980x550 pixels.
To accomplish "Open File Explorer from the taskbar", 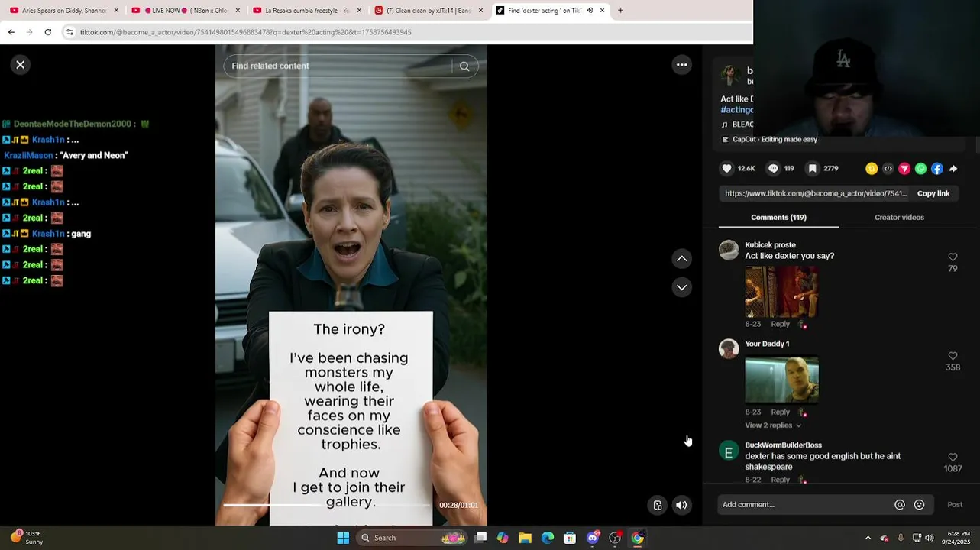I will click(525, 538).
